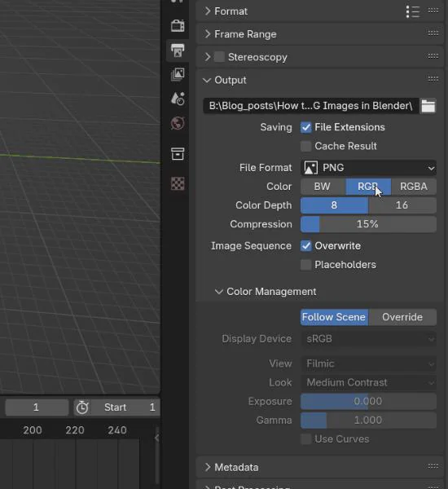Screen dimensions: 448x489
Task: Uncheck File Extensions saving option
Action: click(305, 127)
